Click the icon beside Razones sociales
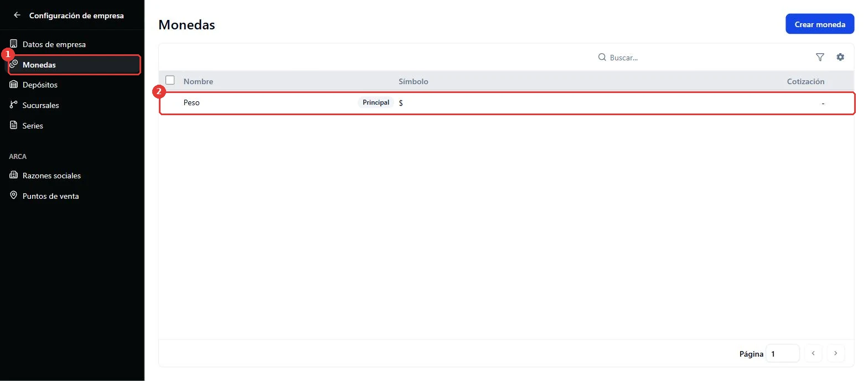This screenshot has height=381, width=868. [14, 176]
